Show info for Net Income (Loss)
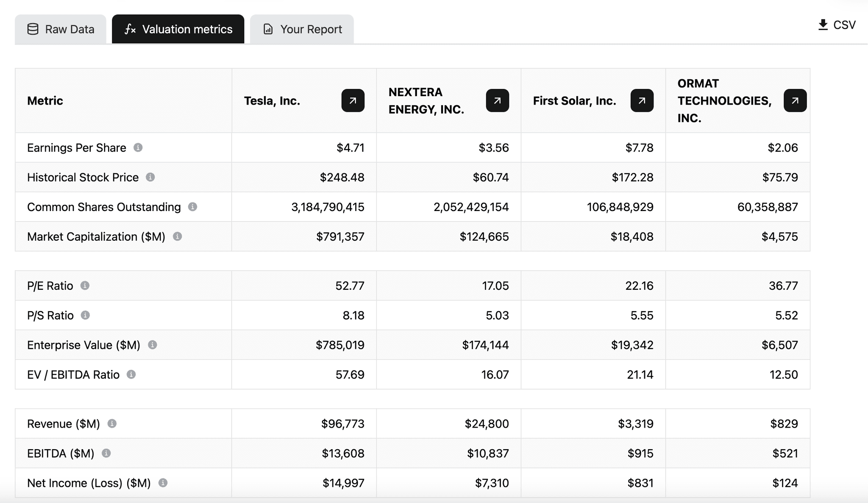The image size is (868, 503). pyautogui.click(x=163, y=483)
